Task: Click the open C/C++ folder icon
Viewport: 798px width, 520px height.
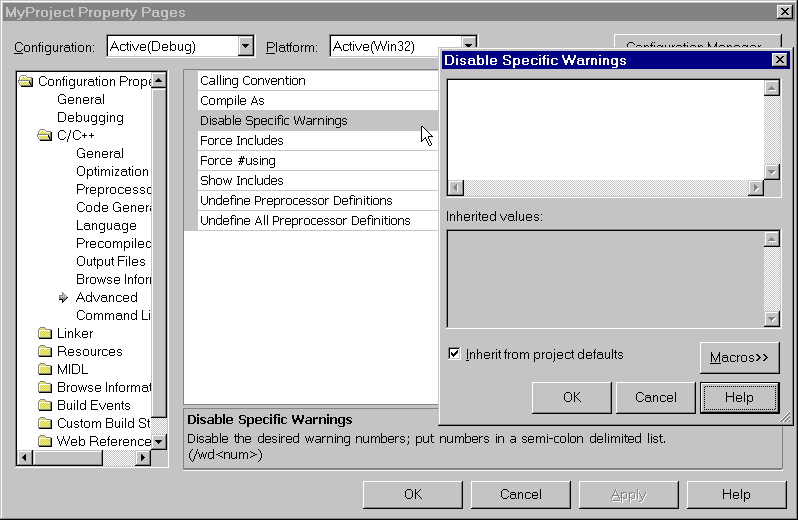Action: (x=45, y=136)
